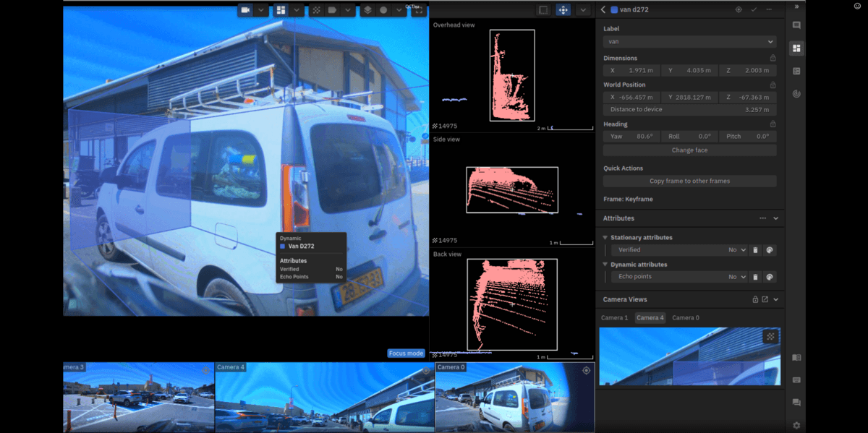868x433 pixels.
Task: Switch to the Camera 4 tab
Action: point(650,318)
